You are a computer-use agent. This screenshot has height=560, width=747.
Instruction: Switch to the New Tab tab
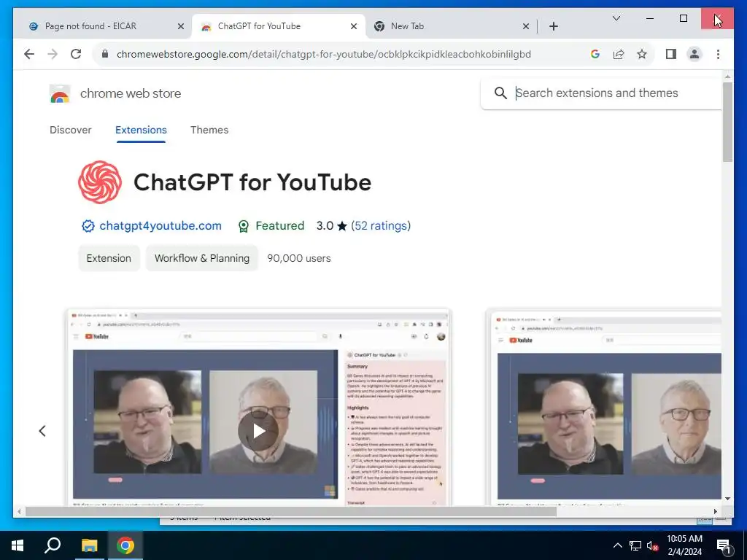click(451, 27)
